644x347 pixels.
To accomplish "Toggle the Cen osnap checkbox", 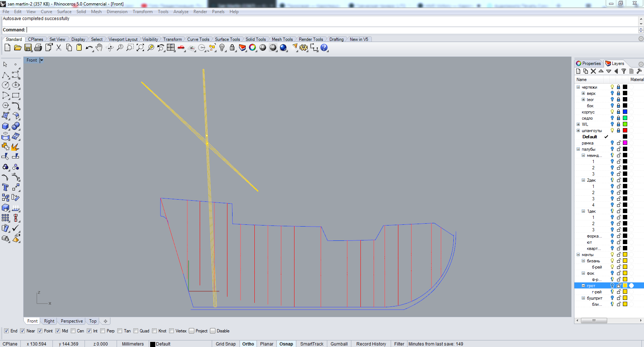I will point(73,331).
